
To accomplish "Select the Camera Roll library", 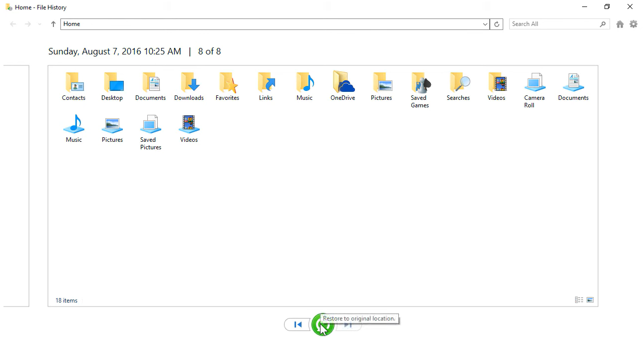I will (534, 90).
